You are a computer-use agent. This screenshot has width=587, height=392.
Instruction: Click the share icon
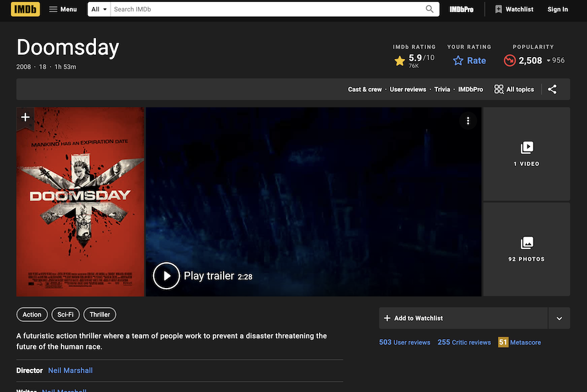click(x=552, y=89)
